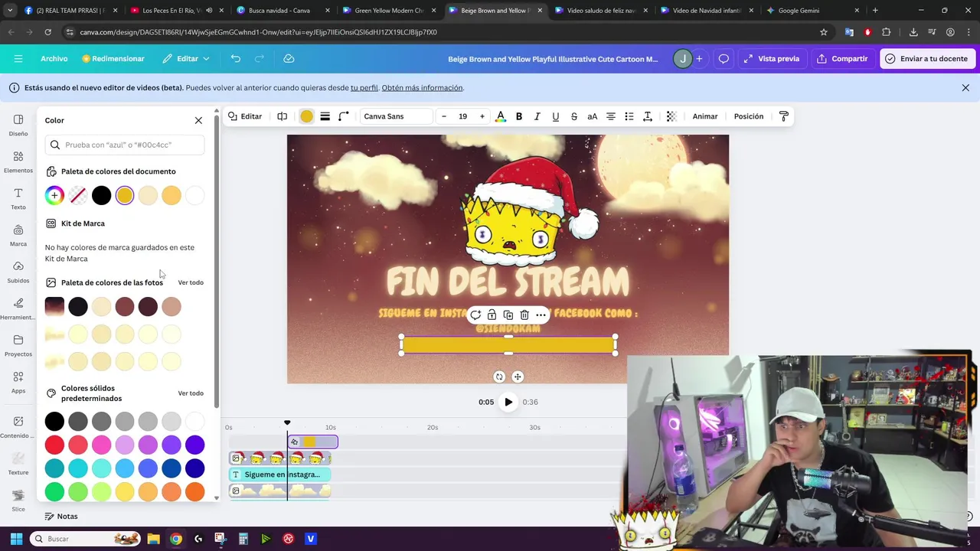Click the Vista previa button
Screen dimensions: 980x551
pos(771,59)
